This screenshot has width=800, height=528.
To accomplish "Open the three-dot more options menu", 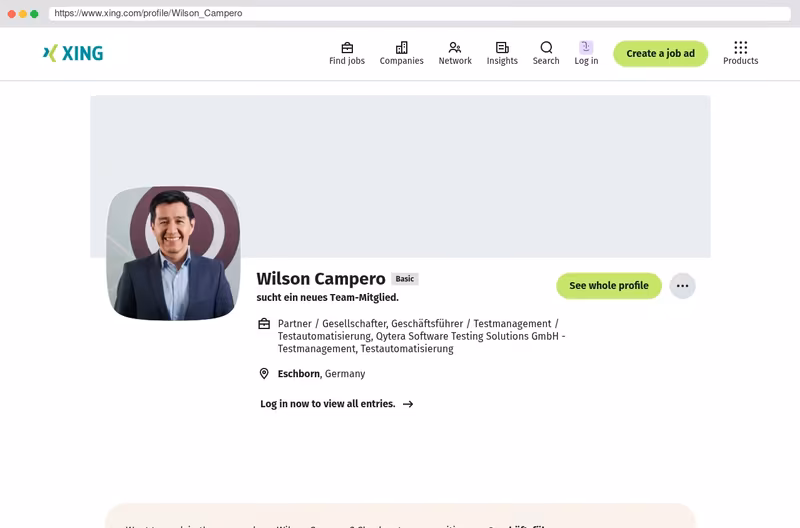I will point(682,286).
